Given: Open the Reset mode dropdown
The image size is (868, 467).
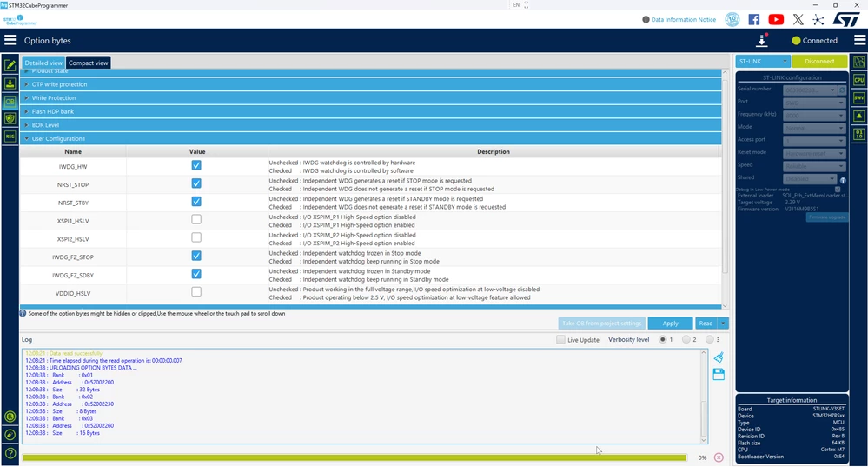Looking at the screenshot, I should click(x=814, y=153).
